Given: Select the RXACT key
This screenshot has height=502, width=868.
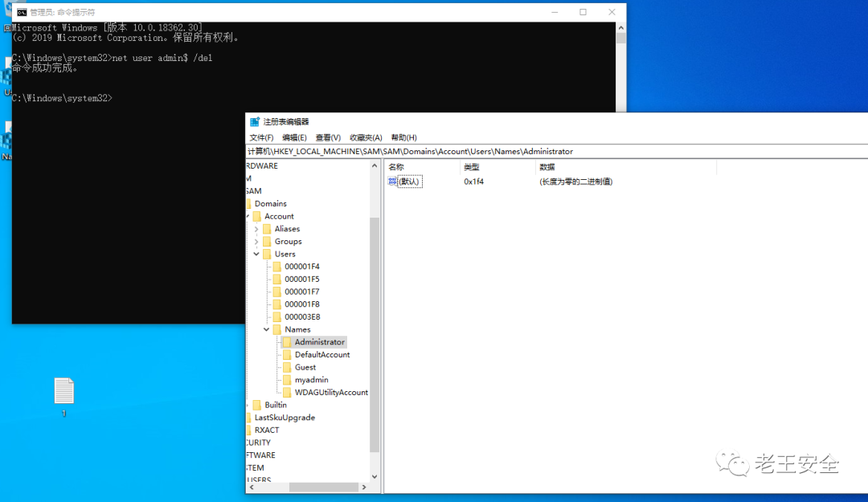Looking at the screenshot, I should 267,430.
